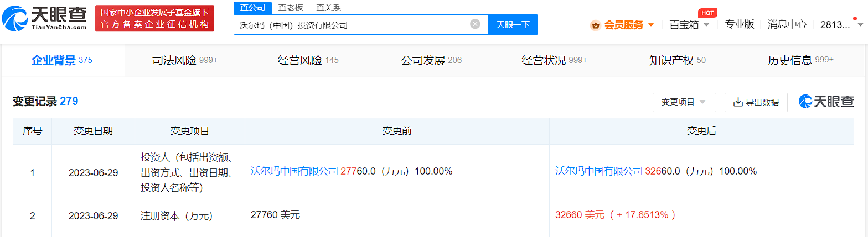The image size is (868, 237).
Task: Switch to 企业背景 tab
Action: (63, 60)
